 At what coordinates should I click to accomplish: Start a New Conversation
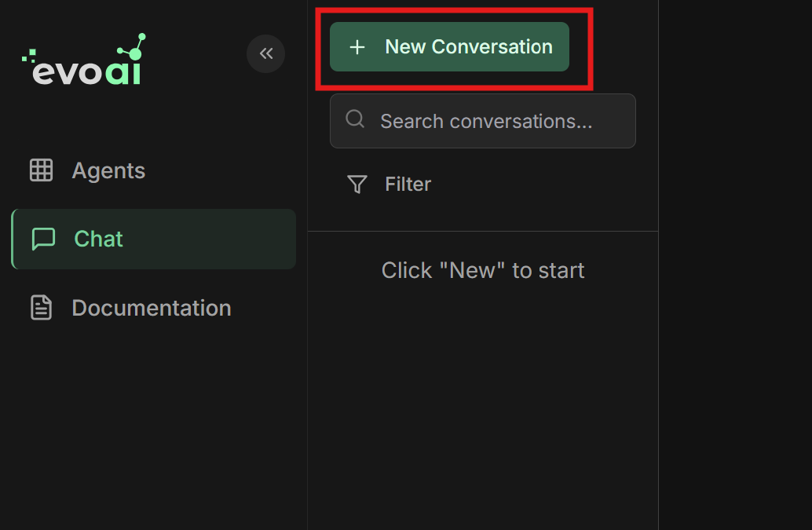click(448, 47)
